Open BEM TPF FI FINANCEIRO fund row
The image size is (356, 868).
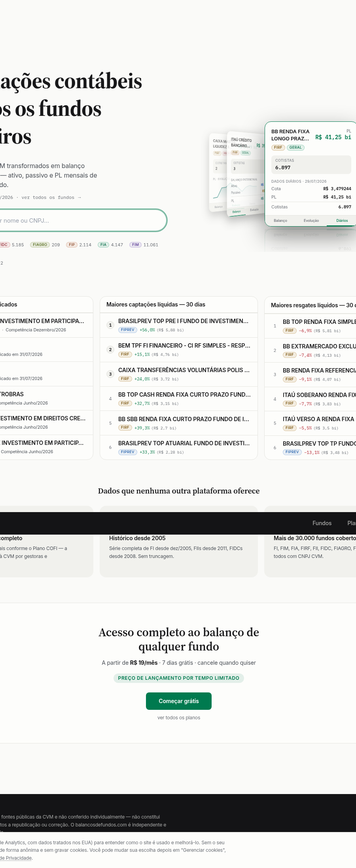tap(179, 350)
